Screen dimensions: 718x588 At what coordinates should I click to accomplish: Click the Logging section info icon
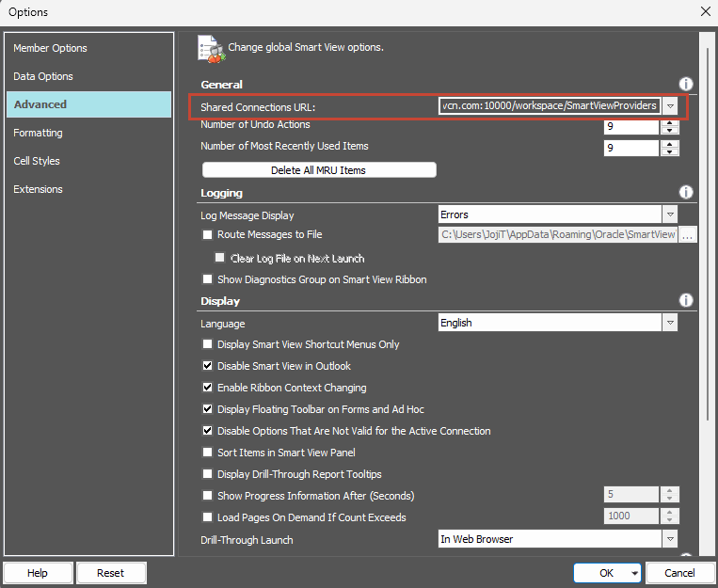[x=685, y=192]
